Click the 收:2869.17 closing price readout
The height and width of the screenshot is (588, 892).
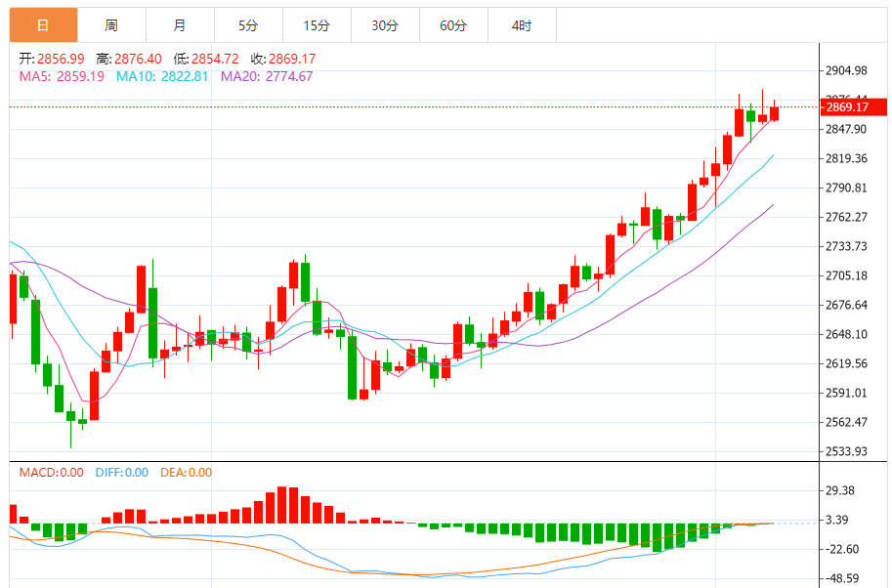pos(283,59)
